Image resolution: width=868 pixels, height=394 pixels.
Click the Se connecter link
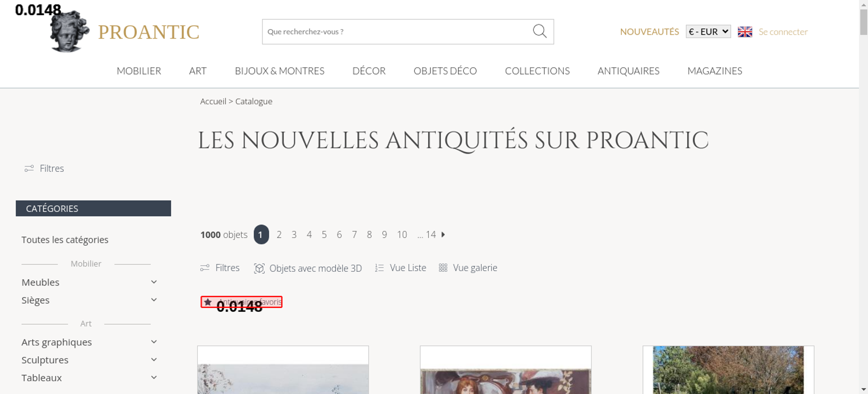pyautogui.click(x=783, y=32)
